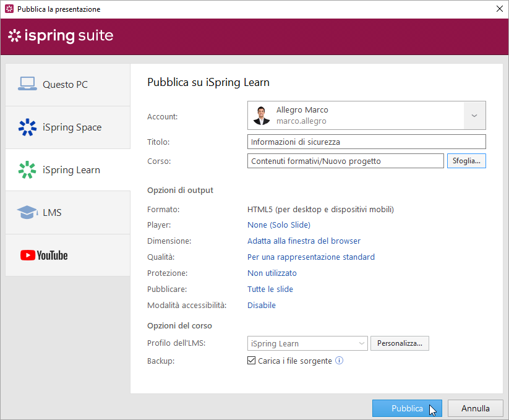The height and width of the screenshot is (420, 509).
Task: Click the Titolo text field
Action: pos(366,142)
